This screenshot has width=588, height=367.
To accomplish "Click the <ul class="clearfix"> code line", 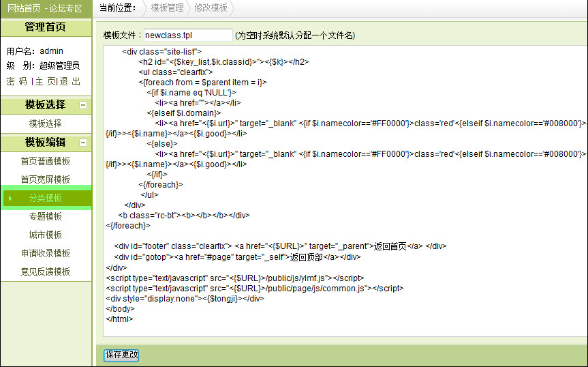I will pos(176,72).
